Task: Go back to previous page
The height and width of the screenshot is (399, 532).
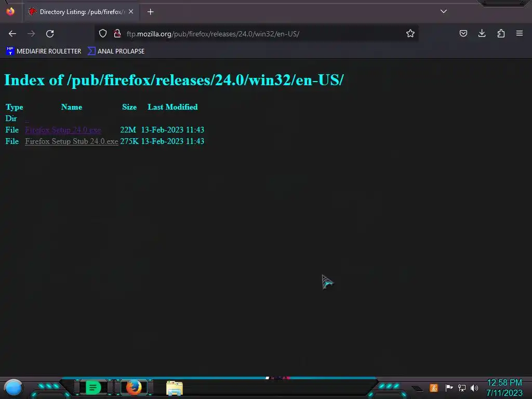Action: [12, 34]
